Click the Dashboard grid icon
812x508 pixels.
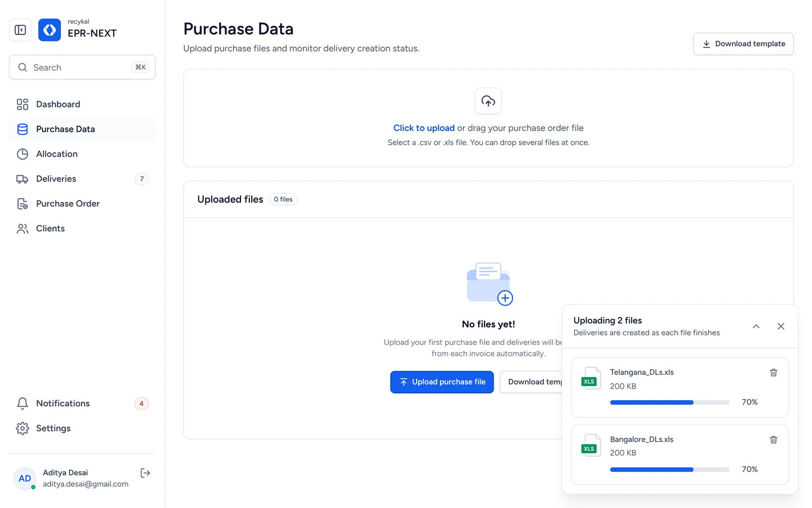click(x=22, y=104)
